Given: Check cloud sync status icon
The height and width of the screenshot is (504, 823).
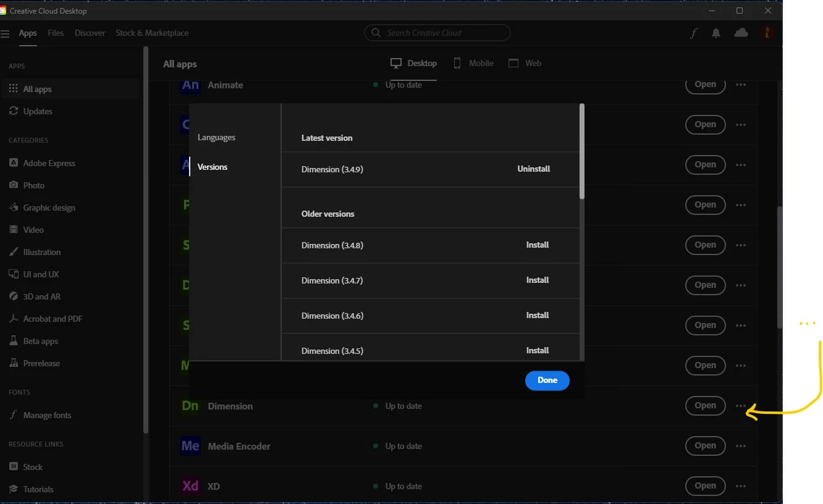Looking at the screenshot, I should pos(741,33).
